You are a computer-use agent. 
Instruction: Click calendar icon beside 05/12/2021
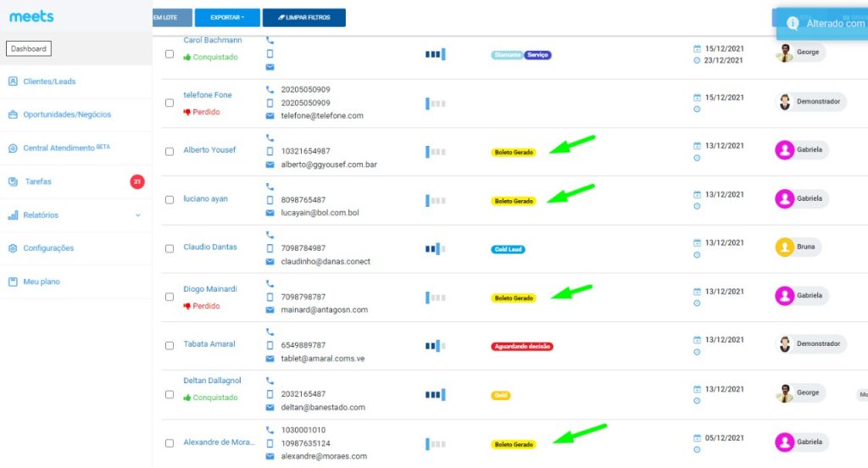tap(697, 438)
